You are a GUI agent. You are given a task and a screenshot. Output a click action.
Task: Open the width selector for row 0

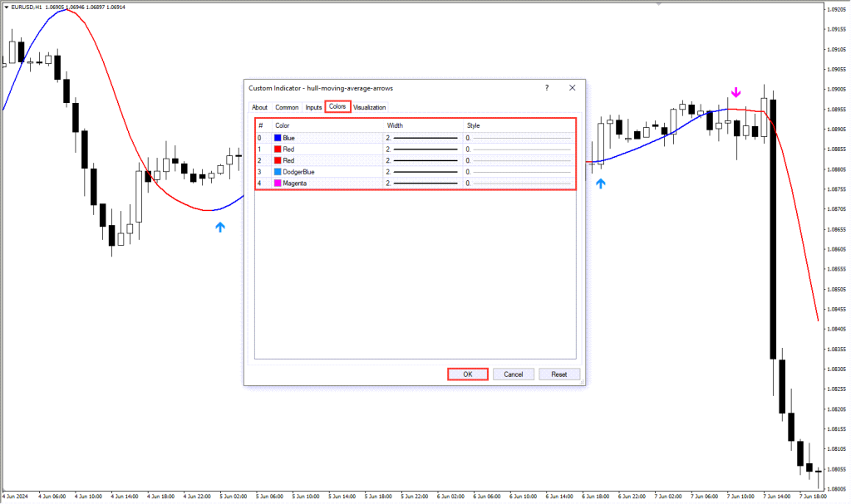pyautogui.click(x=422, y=139)
